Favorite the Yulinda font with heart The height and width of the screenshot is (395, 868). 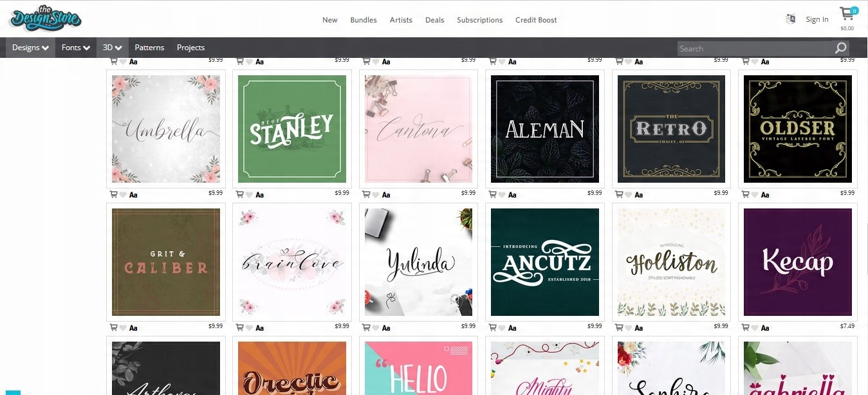click(376, 328)
